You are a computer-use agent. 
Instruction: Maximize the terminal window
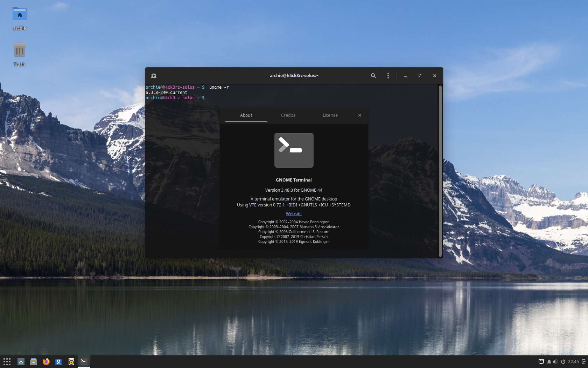(420, 76)
